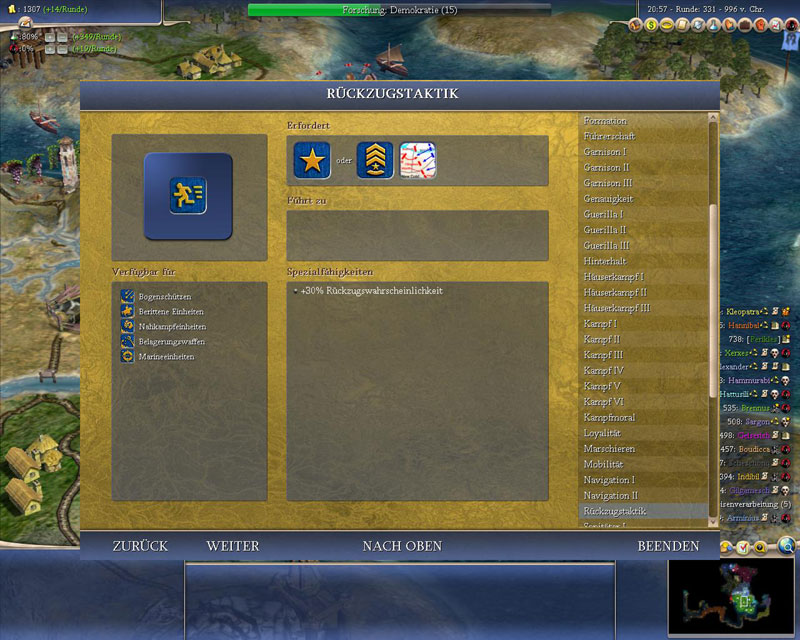Select the highlighted Rückzugstaktik entry
Image resolution: width=800 pixels, height=640 pixels.
point(643,511)
